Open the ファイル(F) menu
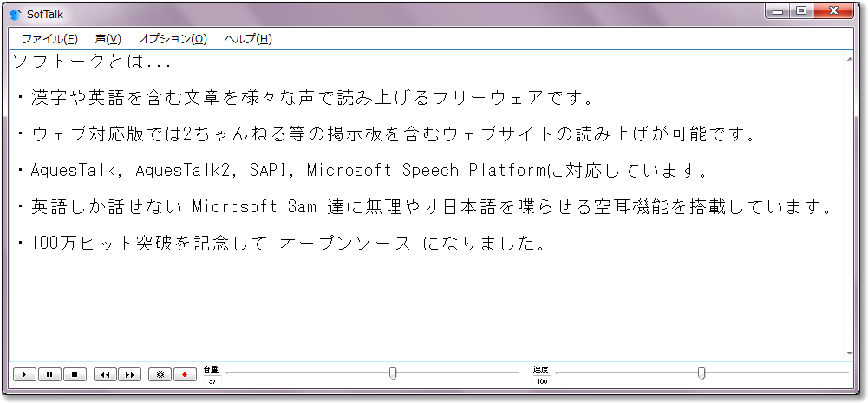Screen dimensions: 868x403 point(49,39)
